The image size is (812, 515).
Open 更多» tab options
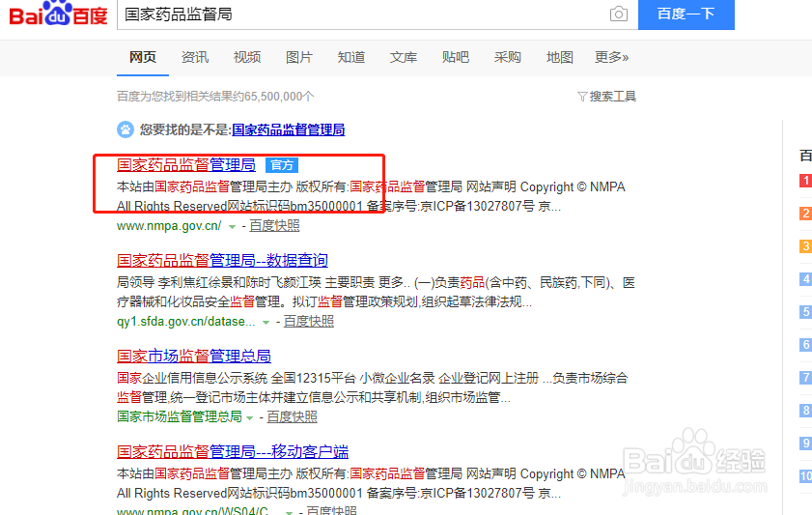[611, 57]
